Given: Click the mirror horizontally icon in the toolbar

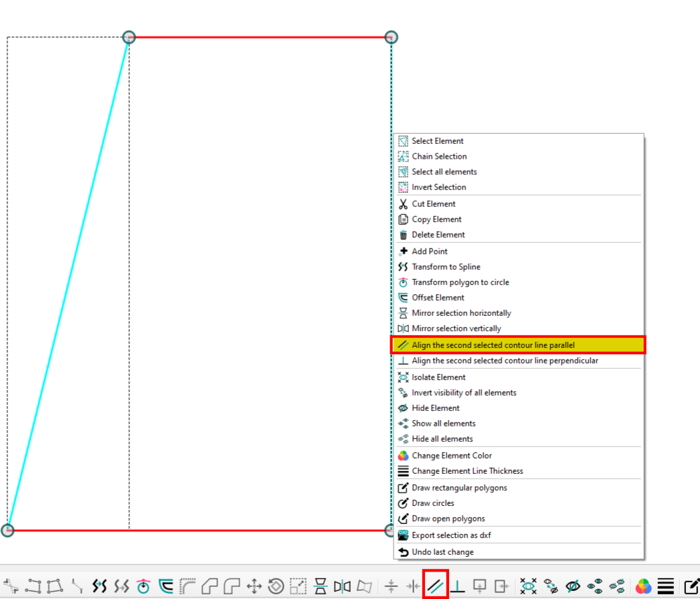Looking at the screenshot, I should coord(320,586).
